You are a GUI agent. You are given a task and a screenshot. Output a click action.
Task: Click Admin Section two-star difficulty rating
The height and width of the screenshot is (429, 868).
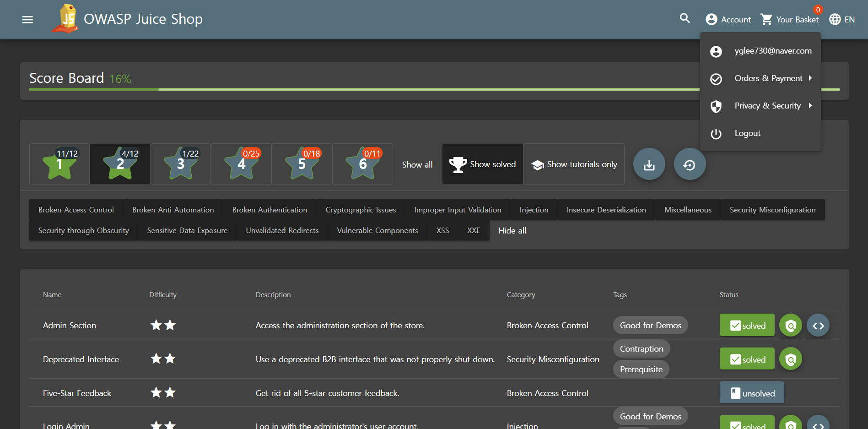163,325
